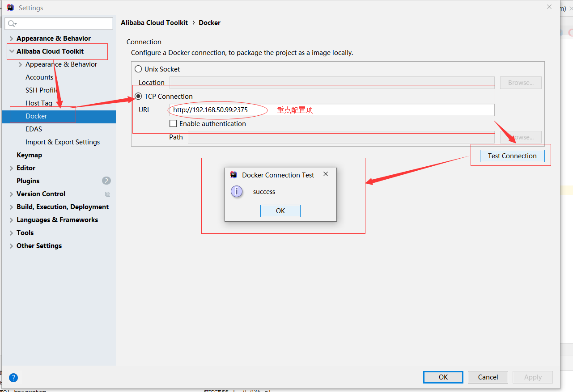Expand Build, Execution, Deployment section
The width and height of the screenshot is (573, 392).
coord(12,207)
